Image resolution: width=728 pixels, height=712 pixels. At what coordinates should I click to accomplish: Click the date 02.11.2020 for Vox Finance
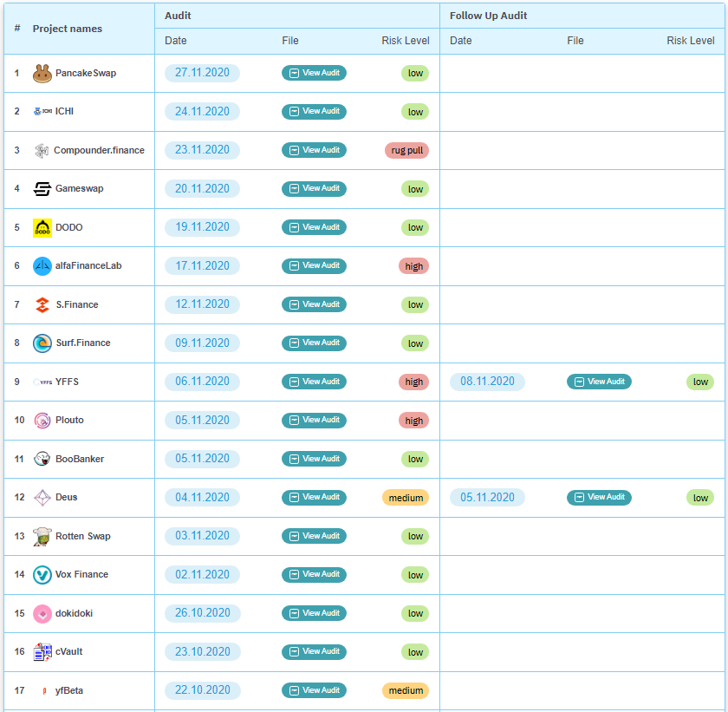202,574
